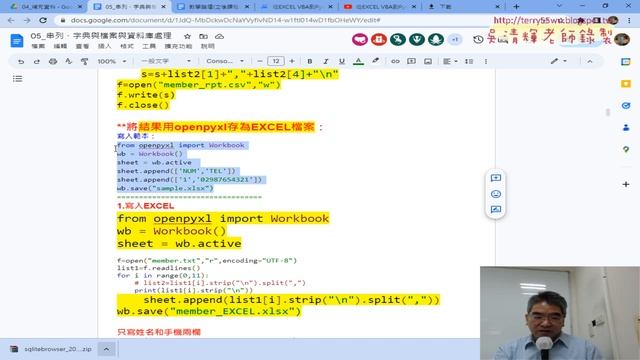Run spelling and grammar check
640x360 pixels.
[x=69, y=61]
